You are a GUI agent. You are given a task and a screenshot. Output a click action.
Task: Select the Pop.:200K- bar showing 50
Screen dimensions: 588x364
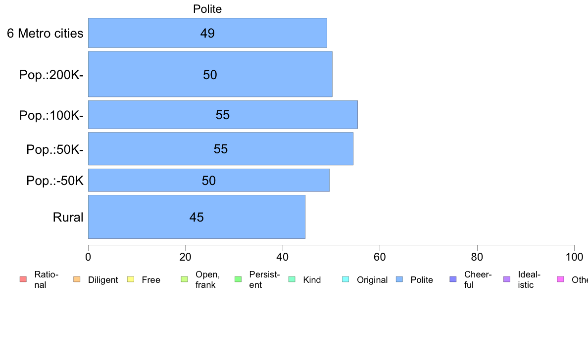(210, 74)
